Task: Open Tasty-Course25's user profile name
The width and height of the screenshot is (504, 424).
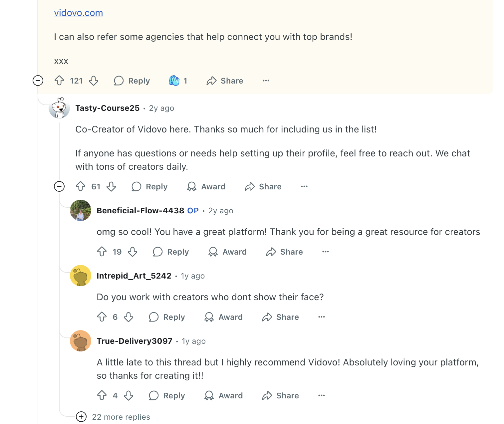Action: 108,108
